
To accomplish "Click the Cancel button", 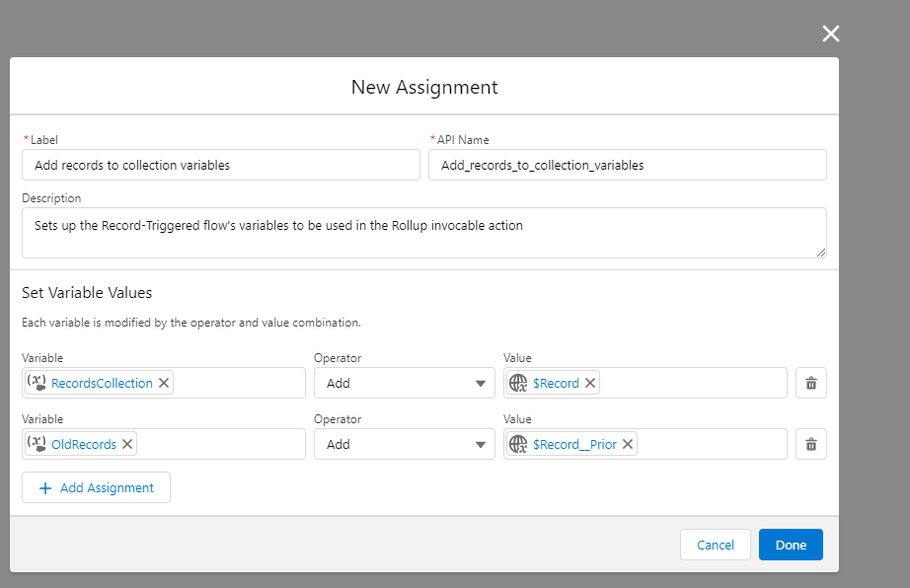I will pyautogui.click(x=715, y=544).
